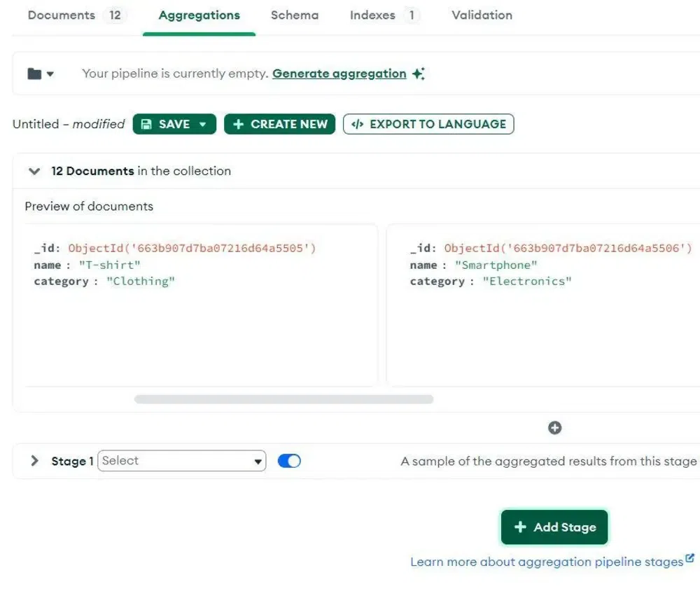Click the plus icon in CREATE NEW

pos(238,124)
